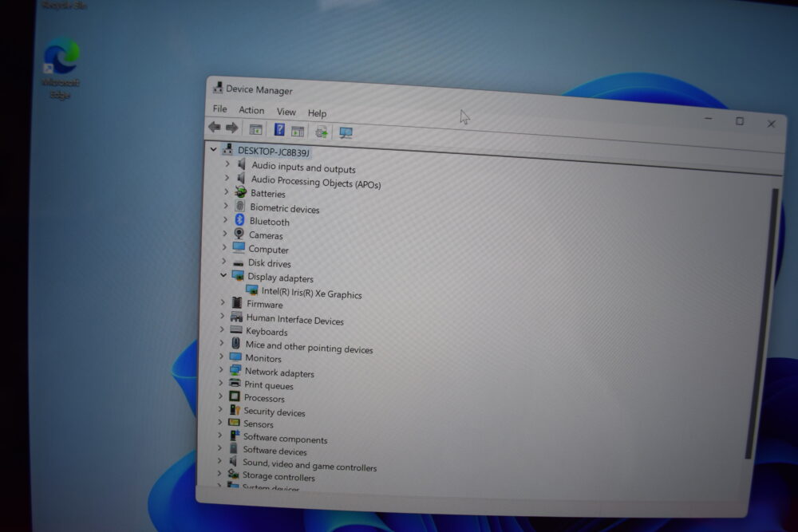This screenshot has height=532, width=798.
Task: Click the Back arrow toolbar icon
Action: [214, 127]
